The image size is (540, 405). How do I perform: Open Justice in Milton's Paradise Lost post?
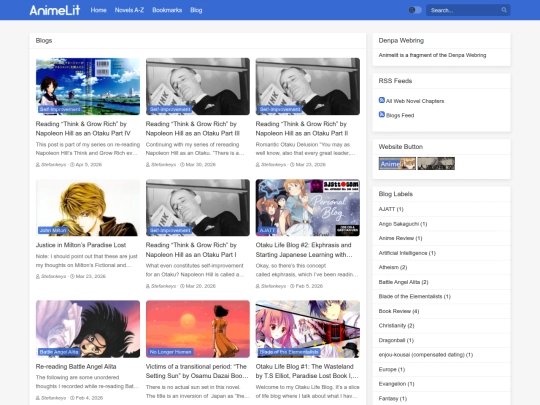81,245
